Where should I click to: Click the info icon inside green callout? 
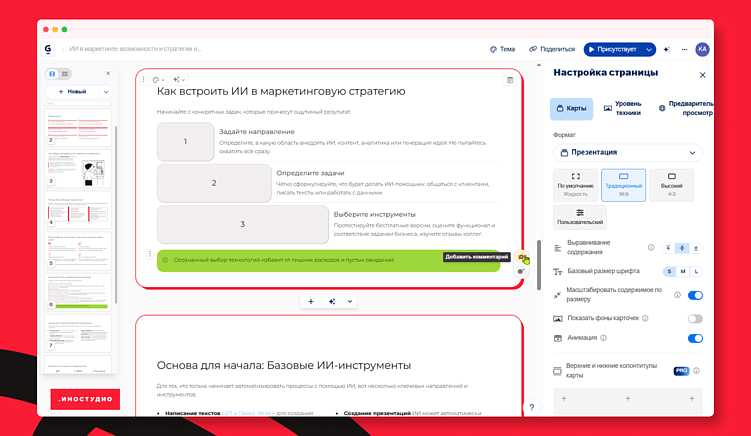click(165, 260)
